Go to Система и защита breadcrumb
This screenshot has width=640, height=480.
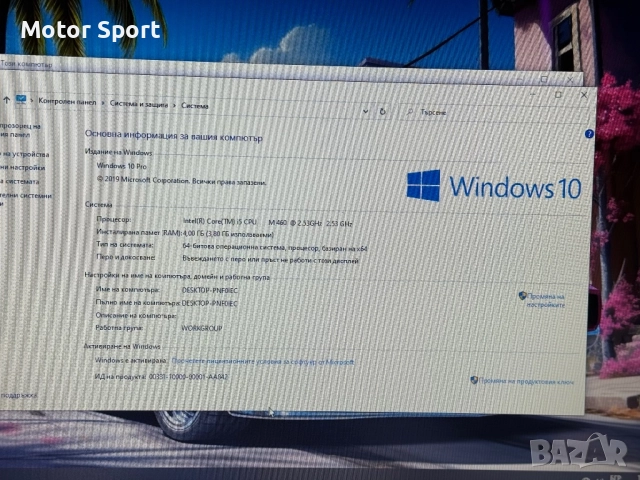coord(139,104)
